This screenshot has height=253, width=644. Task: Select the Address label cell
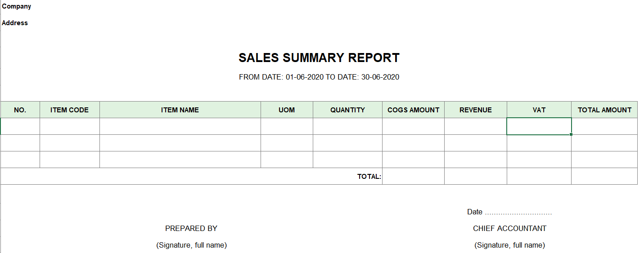coord(15,23)
